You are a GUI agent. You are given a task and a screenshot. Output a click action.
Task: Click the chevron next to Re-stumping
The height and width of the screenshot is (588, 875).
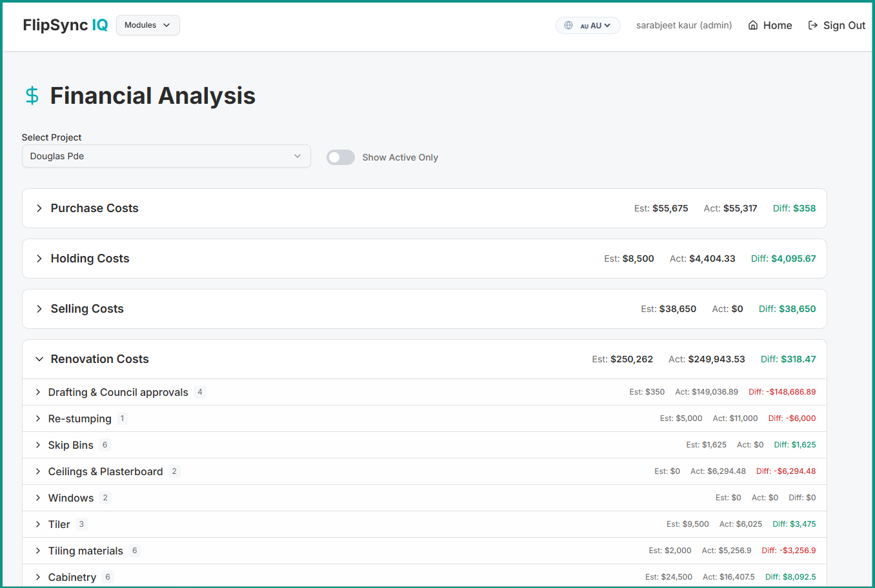click(38, 418)
